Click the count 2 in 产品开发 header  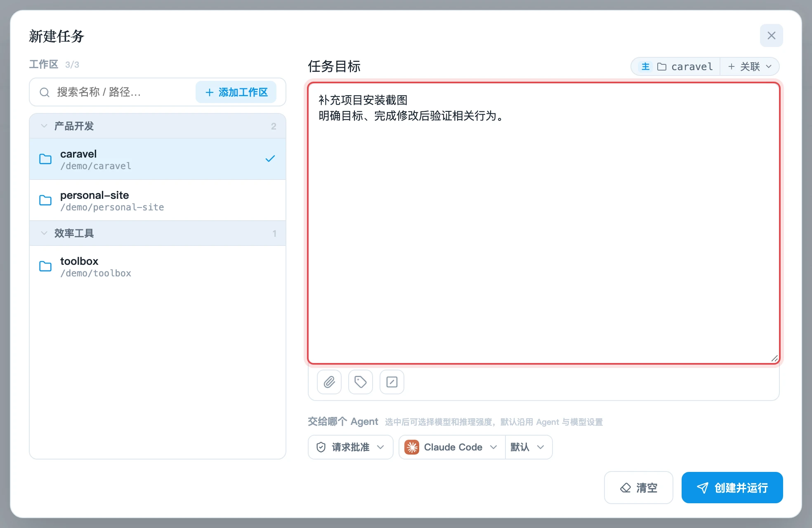[x=274, y=126]
